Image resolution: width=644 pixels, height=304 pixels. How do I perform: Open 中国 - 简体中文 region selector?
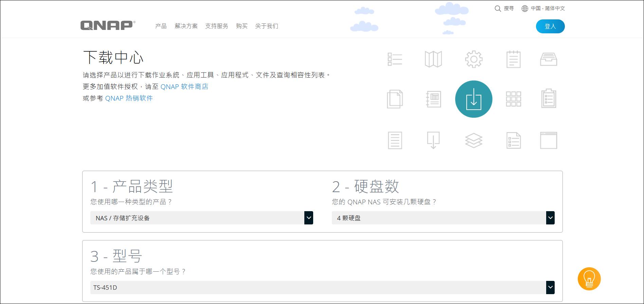pyautogui.click(x=548, y=9)
